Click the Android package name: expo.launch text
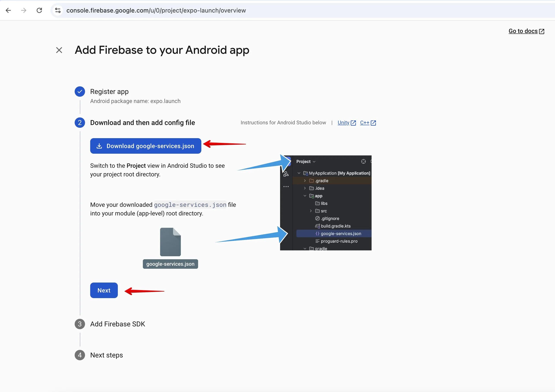This screenshot has width=555, height=392. pos(135,101)
